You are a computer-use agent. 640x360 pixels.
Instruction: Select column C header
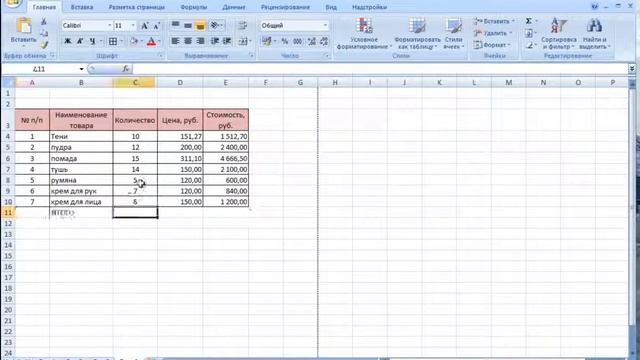coord(135,83)
